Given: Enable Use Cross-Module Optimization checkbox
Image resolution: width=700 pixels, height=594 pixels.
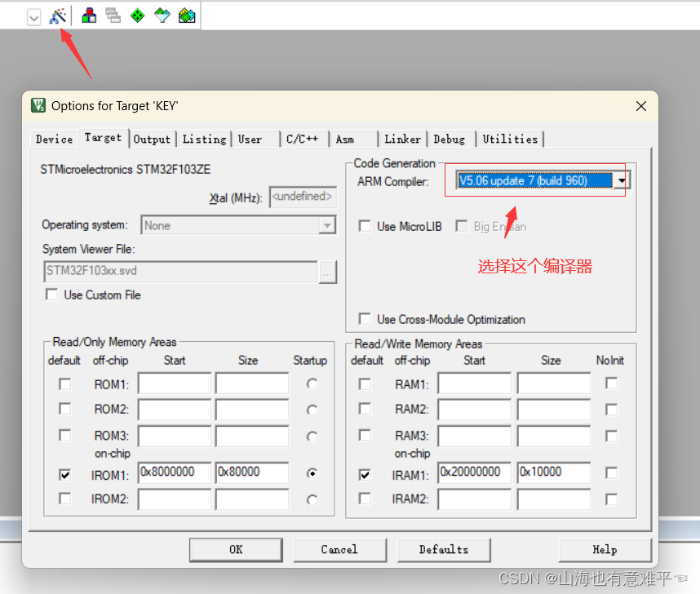Looking at the screenshot, I should pos(365,319).
